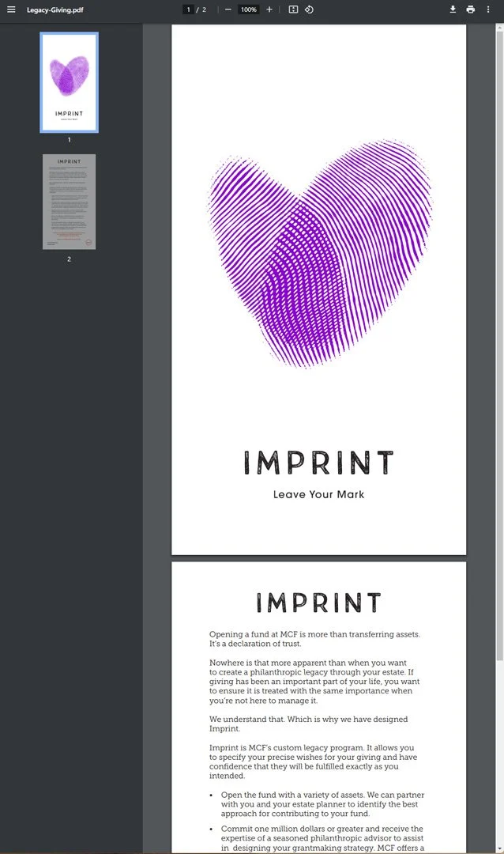Click 'Imprint is MCF's custom legacy program' paragraph
The height and width of the screenshot is (854, 504).
(x=314, y=761)
